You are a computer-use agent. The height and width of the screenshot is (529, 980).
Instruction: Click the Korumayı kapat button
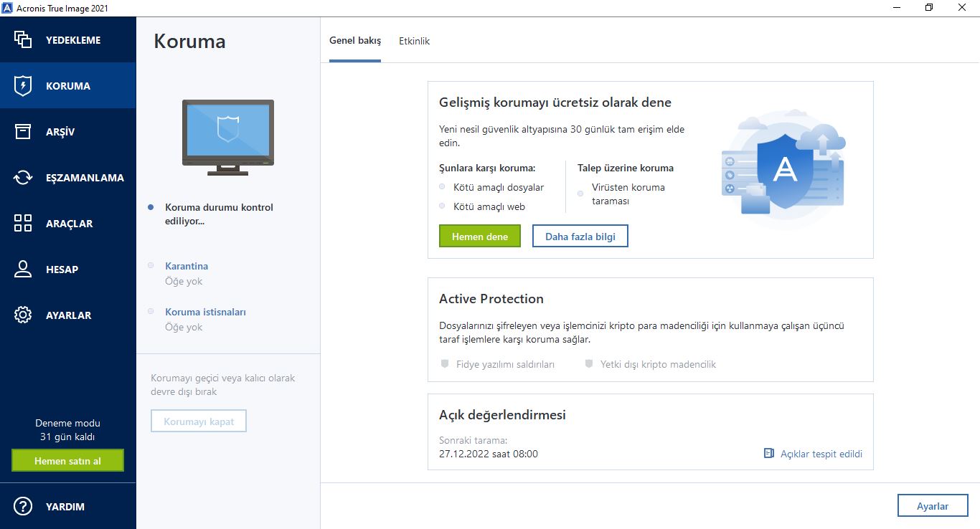[x=199, y=421]
